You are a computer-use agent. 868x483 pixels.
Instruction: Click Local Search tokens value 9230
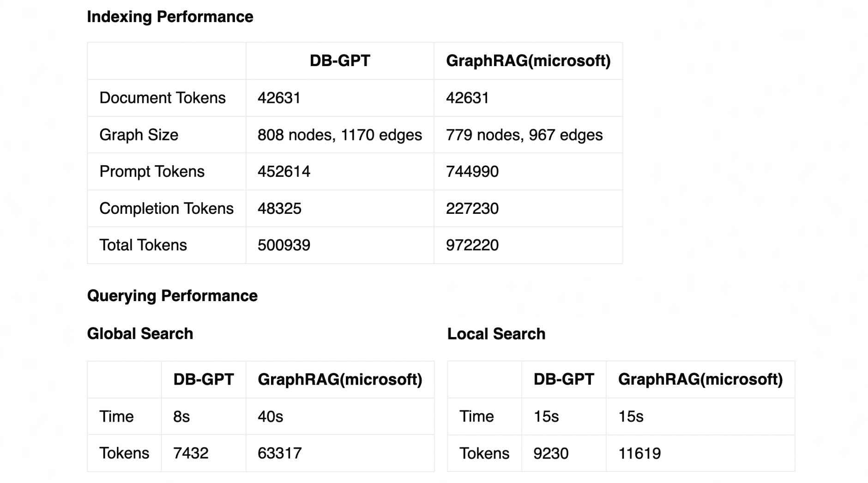point(551,453)
